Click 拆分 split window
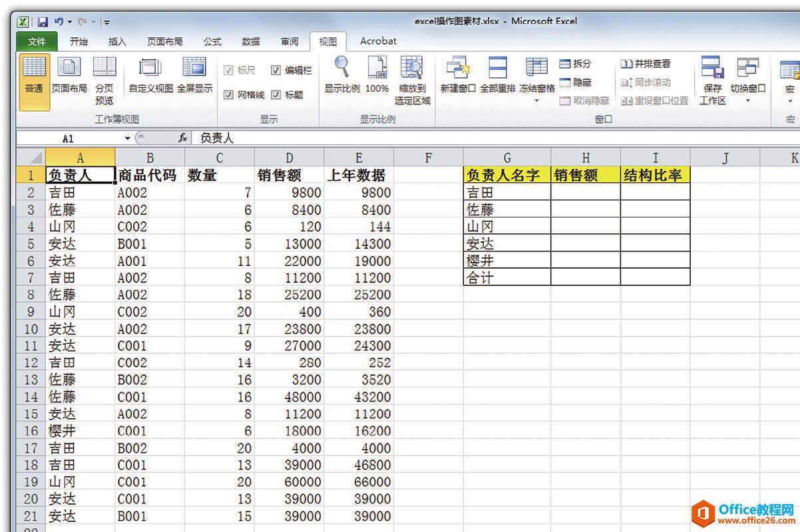 [x=575, y=64]
